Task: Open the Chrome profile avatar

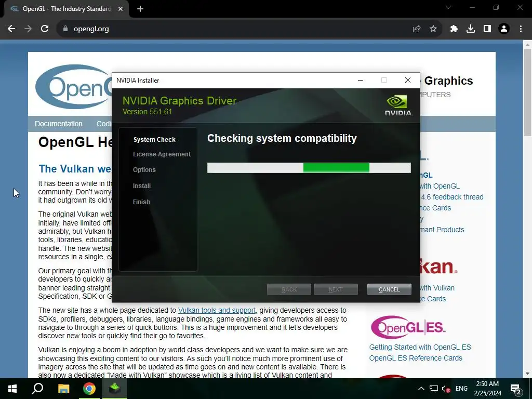Action: [504, 29]
